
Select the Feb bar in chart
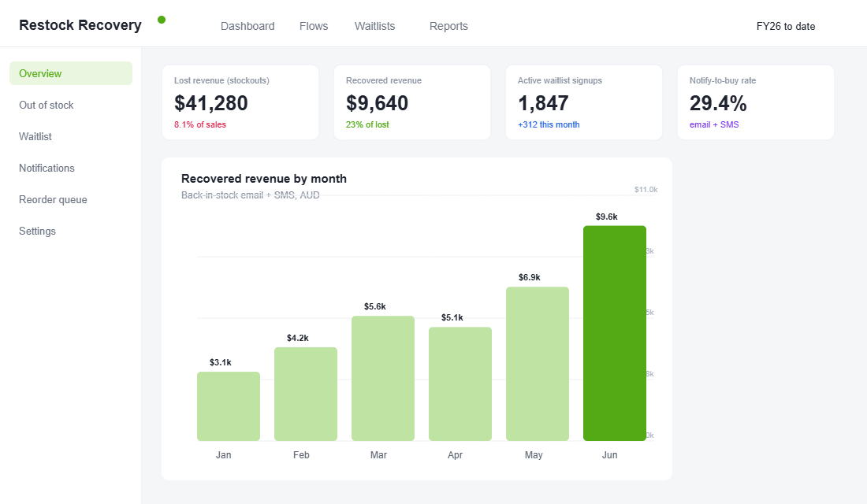[306, 394]
